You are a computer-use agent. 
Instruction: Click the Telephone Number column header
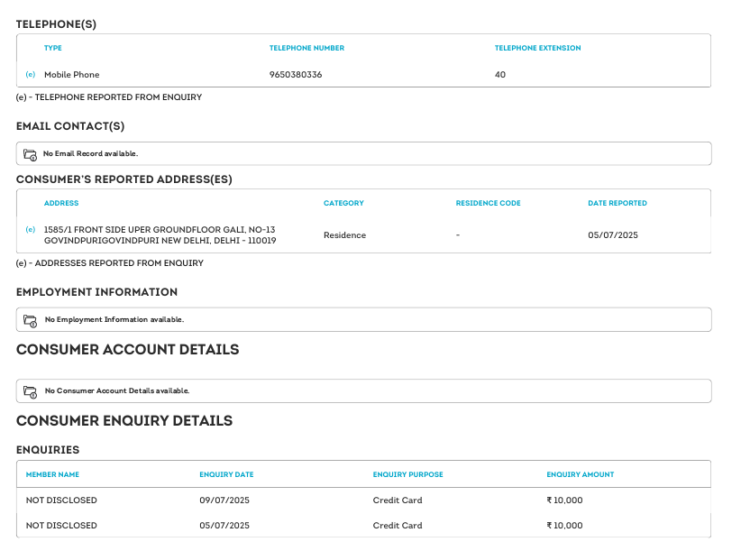[x=306, y=48]
